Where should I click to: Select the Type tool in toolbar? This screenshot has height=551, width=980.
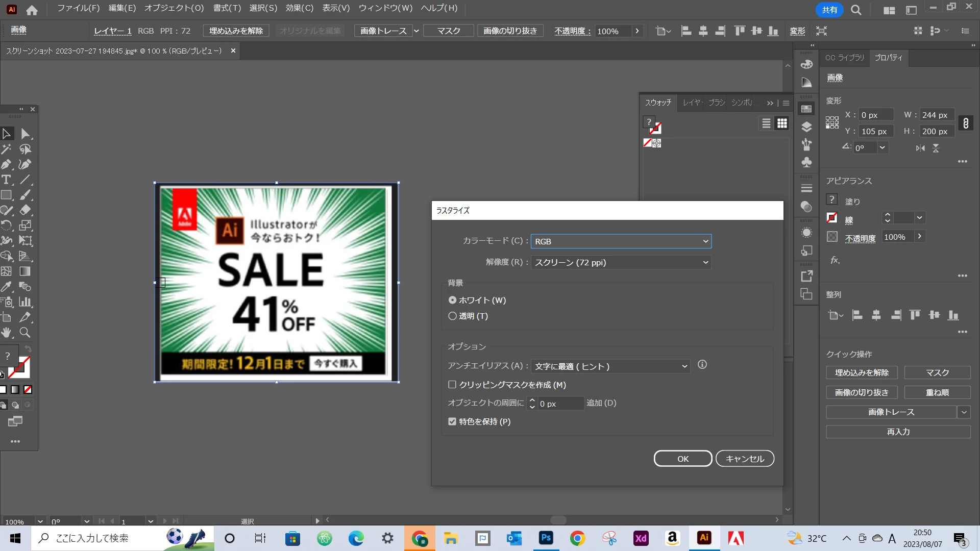[x=7, y=180]
